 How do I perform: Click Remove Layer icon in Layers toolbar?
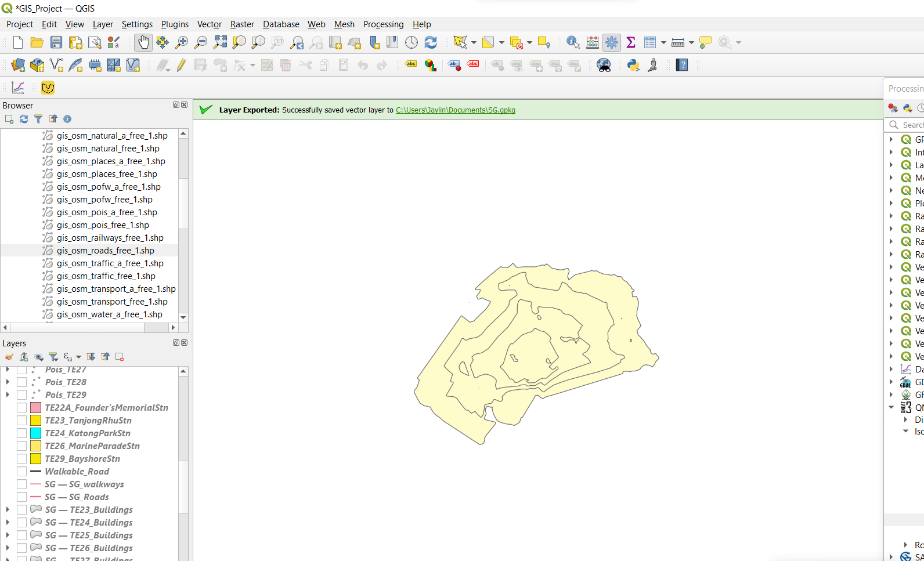(120, 357)
